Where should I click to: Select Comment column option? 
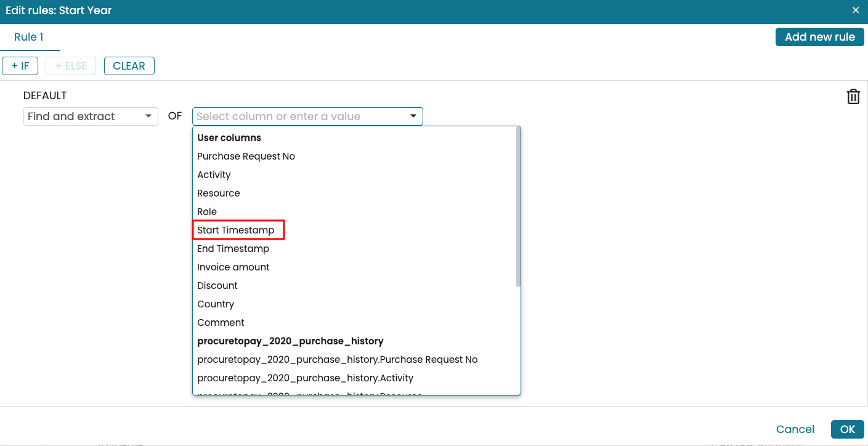[x=221, y=323]
